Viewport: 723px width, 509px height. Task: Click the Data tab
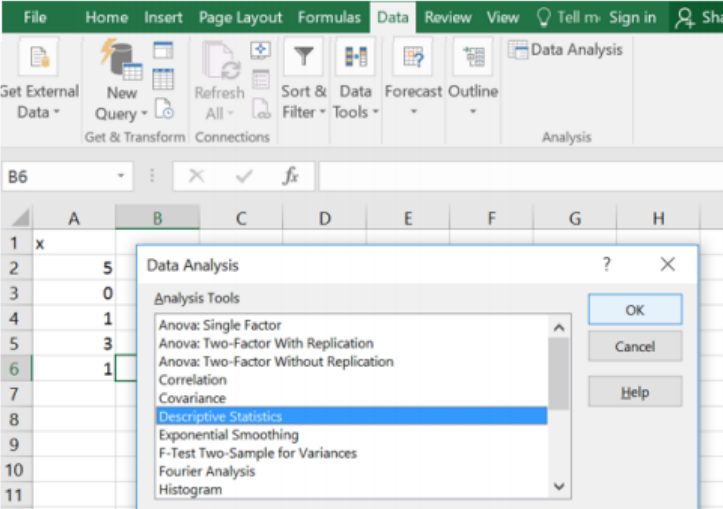[393, 18]
